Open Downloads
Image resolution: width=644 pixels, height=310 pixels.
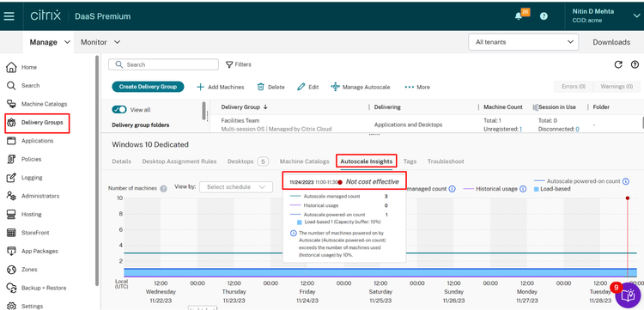(611, 42)
